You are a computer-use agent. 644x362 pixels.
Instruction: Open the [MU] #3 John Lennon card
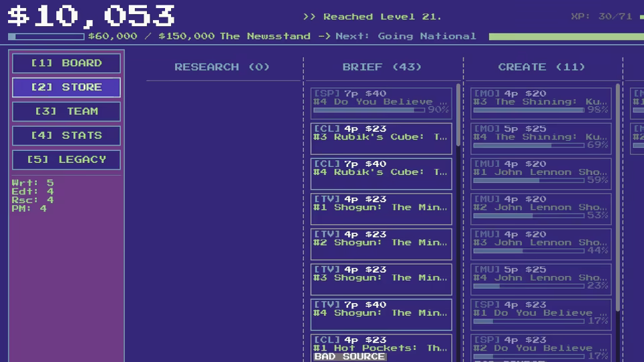[541, 245]
